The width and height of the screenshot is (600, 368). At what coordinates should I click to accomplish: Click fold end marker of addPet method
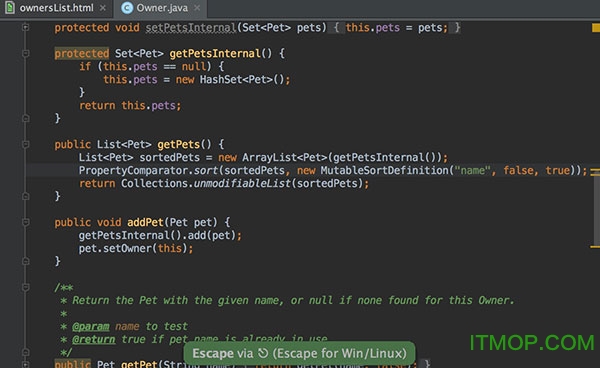pyautogui.click(x=25, y=261)
